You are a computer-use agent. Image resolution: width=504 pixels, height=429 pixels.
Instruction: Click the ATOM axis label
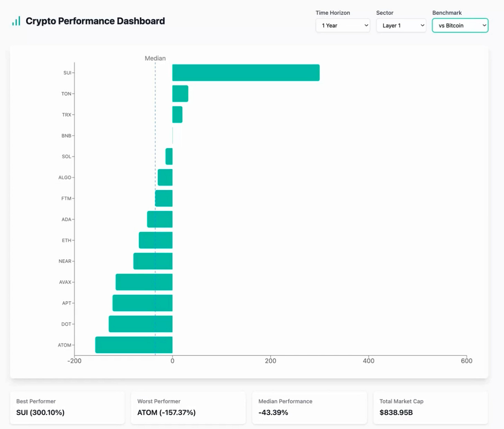click(64, 345)
